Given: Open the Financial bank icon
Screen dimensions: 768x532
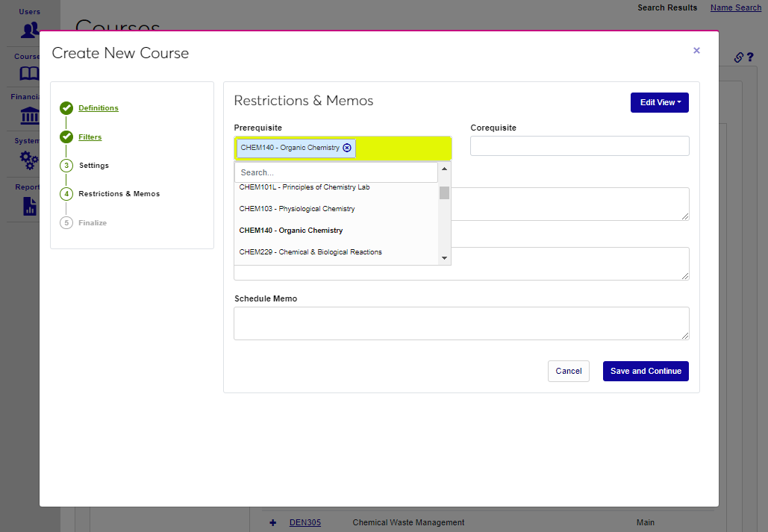Looking at the screenshot, I should tap(30, 116).
